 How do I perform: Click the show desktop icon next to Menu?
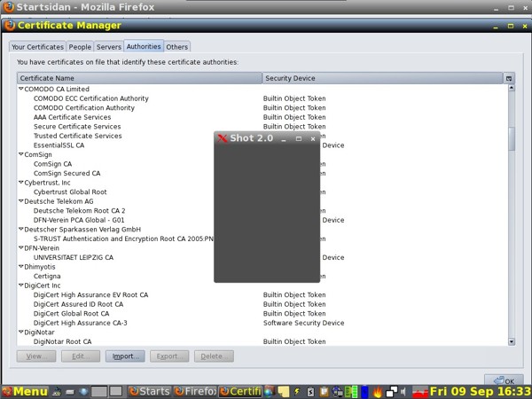pyautogui.click(x=57, y=391)
